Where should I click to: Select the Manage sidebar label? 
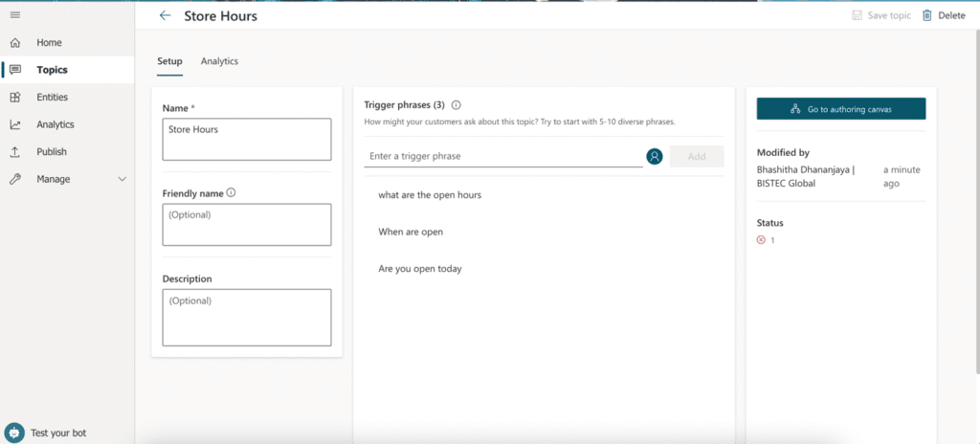tap(54, 179)
